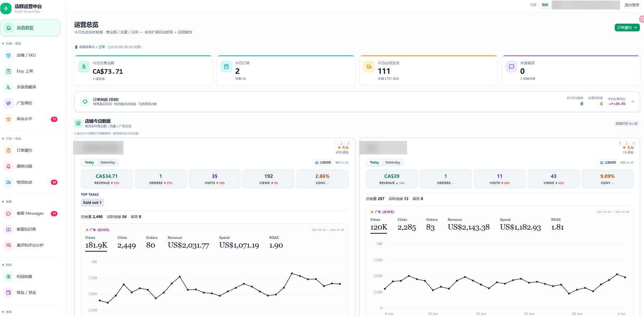Select the 120K Views ad metric

click(x=379, y=225)
